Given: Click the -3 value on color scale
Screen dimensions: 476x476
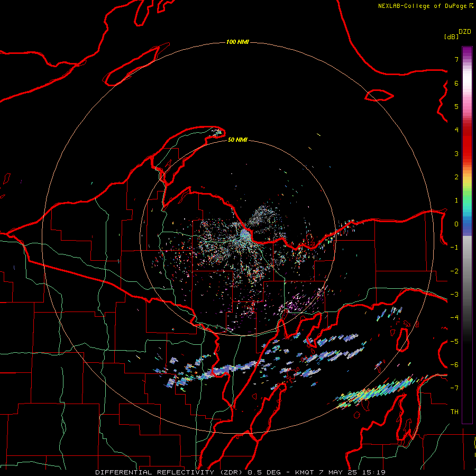Looking at the screenshot, I should coord(454,295).
